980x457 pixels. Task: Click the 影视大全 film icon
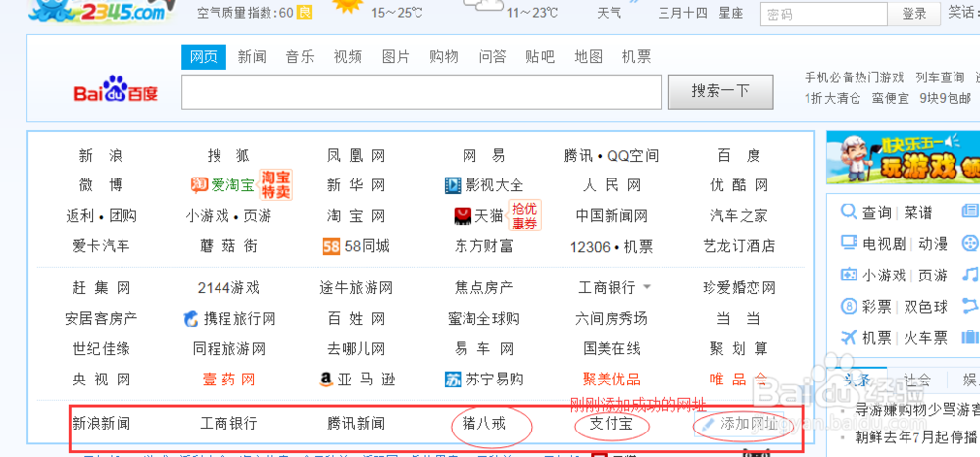point(453,185)
